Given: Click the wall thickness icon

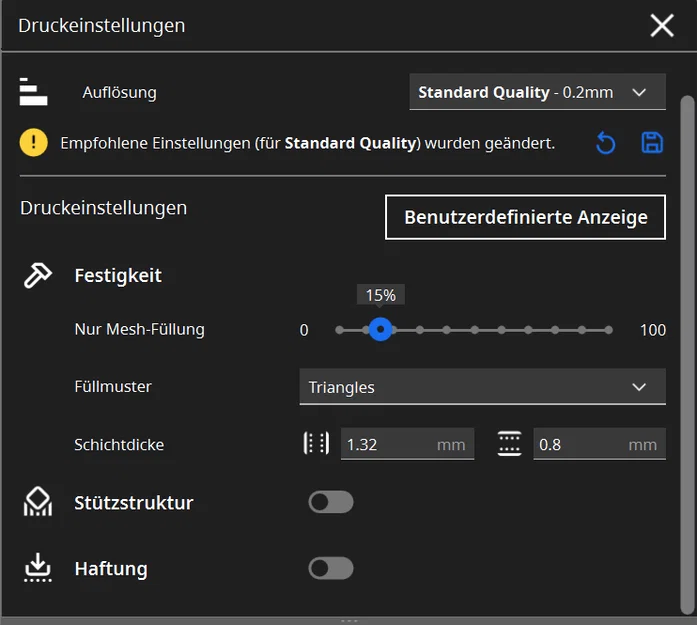Looking at the screenshot, I should [316, 444].
